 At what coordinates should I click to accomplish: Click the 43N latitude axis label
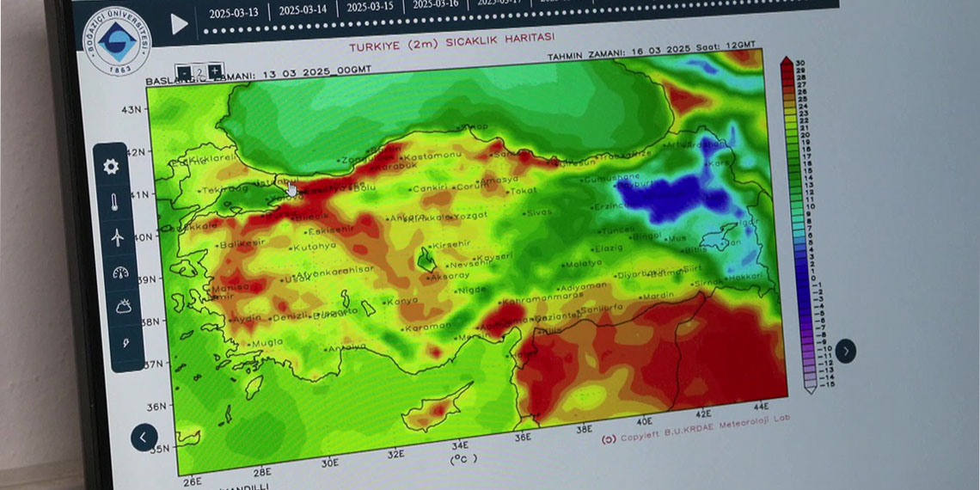coord(132,110)
